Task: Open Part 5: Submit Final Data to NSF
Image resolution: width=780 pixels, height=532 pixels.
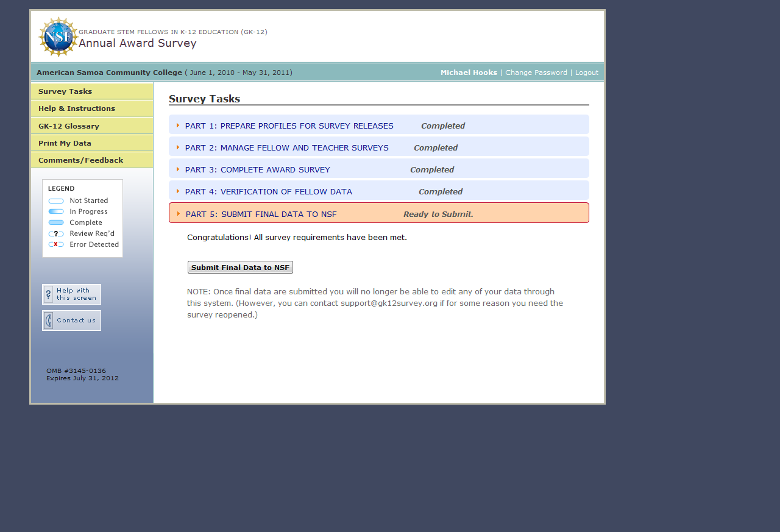Action: coord(261,215)
